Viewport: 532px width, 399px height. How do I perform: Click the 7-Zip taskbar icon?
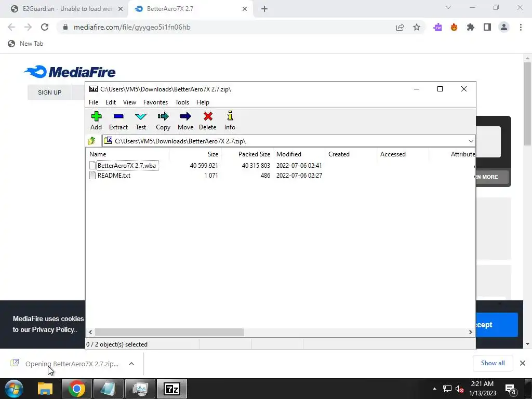[172, 389]
